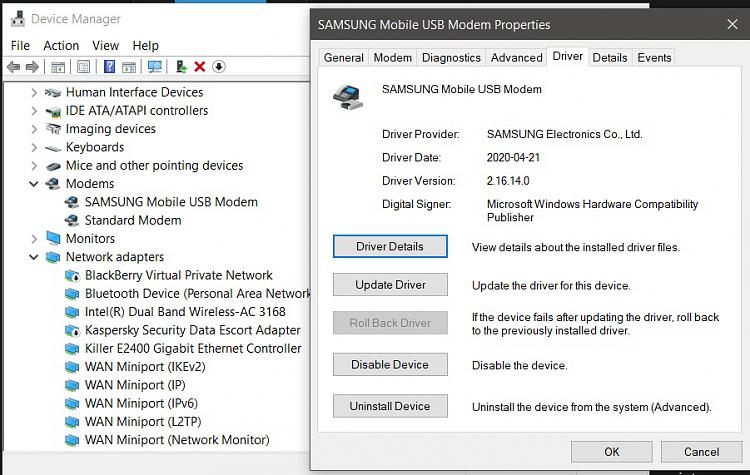Expand Human Interface Devices node
The width and height of the screenshot is (750, 475).
[34, 92]
